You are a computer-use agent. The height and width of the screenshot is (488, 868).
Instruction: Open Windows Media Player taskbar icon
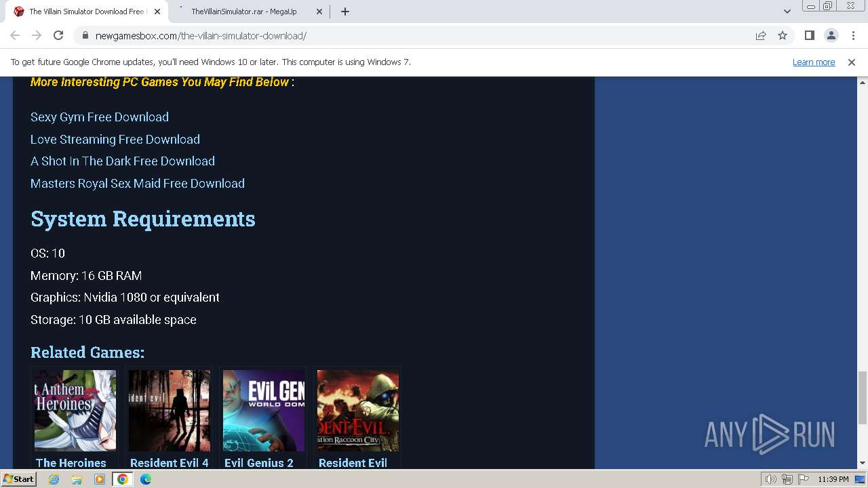(100, 479)
